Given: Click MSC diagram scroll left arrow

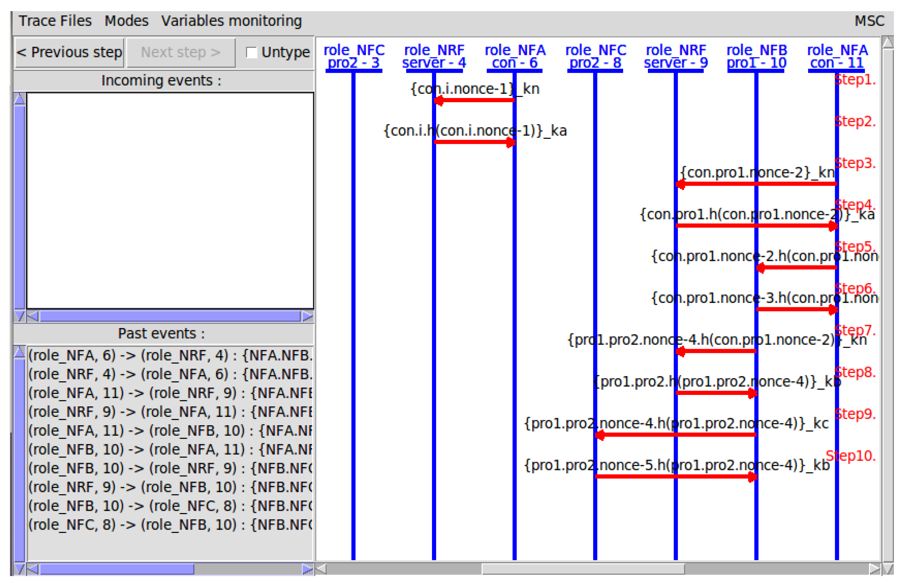Looking at the screenshot, I should point(321,569).
